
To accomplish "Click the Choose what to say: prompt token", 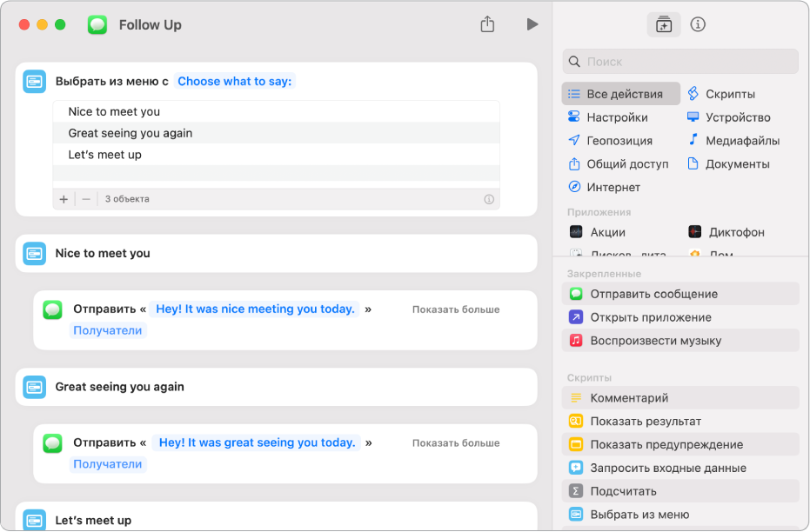I will click(x=235, y=81).
